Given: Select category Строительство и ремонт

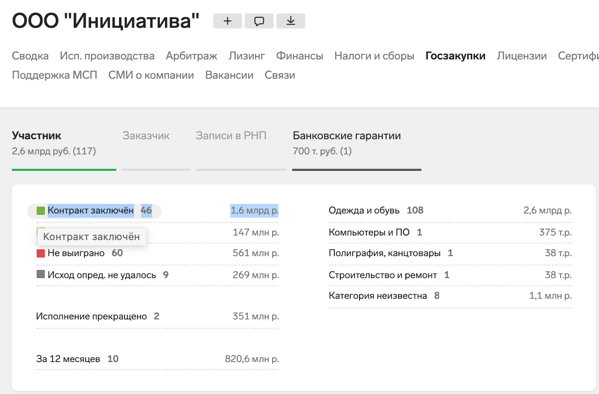Looking at the screenshot, I should point(389,275).
